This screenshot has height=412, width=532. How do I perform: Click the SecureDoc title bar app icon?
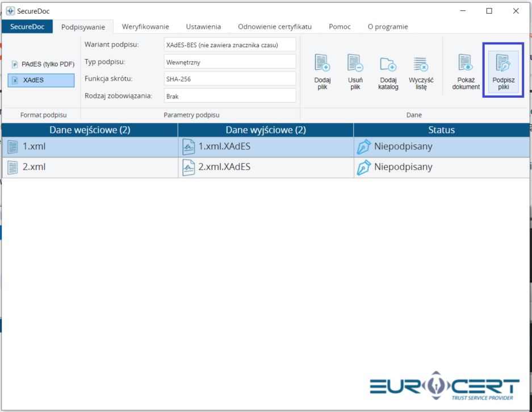(11, 11)
